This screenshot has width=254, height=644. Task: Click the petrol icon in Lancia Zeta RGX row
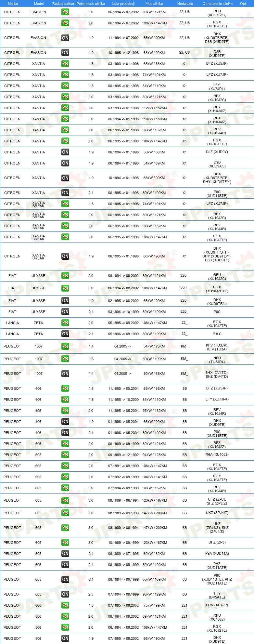coord(65,323)
